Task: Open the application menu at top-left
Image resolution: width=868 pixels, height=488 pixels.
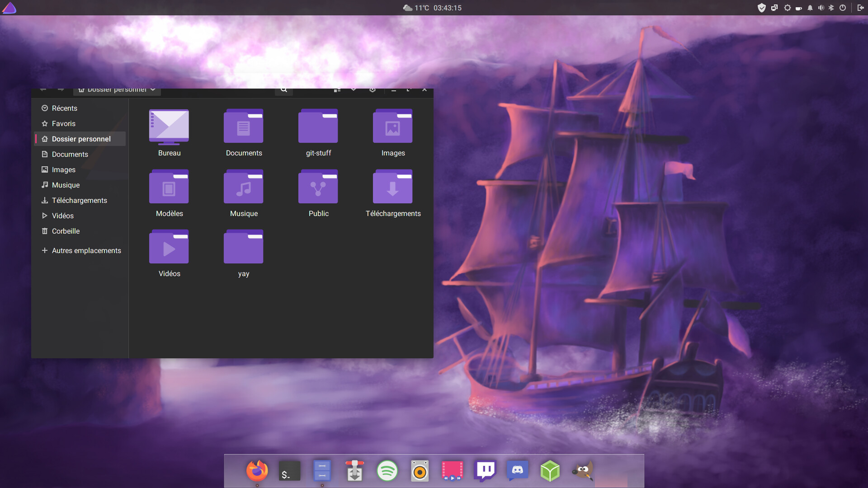Action: [9, 8]
